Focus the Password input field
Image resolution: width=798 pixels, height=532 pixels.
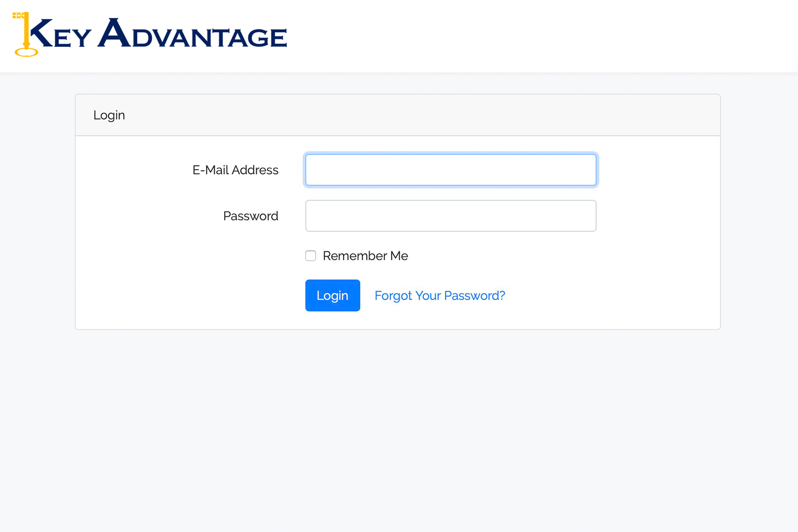pyautogui.click(x=450, y=216)
